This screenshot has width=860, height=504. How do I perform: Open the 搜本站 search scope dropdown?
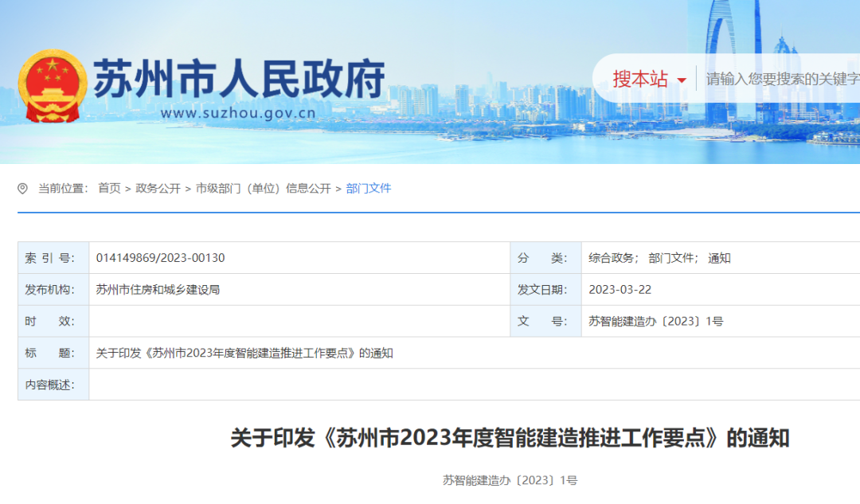649,79
